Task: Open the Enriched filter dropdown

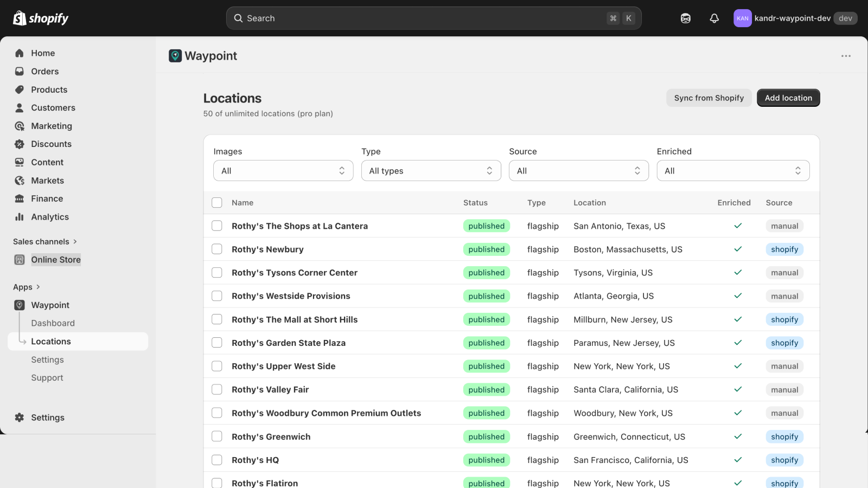Action: [733, 171]
